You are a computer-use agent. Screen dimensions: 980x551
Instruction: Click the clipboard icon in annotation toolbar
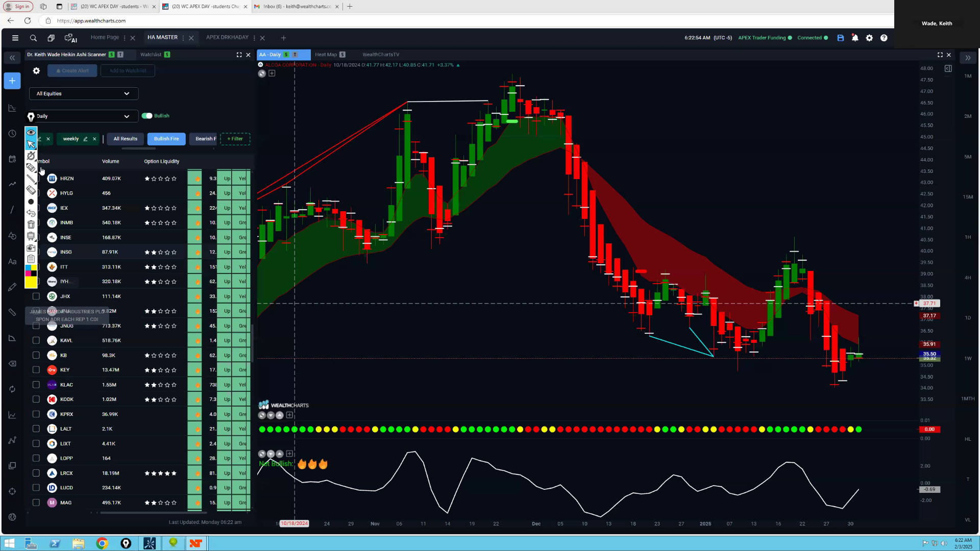tap(31, 259)
